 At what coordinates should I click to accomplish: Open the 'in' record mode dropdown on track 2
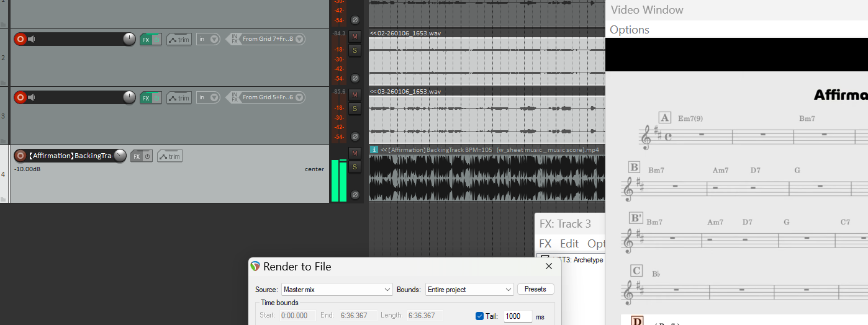tap(208, 39)
